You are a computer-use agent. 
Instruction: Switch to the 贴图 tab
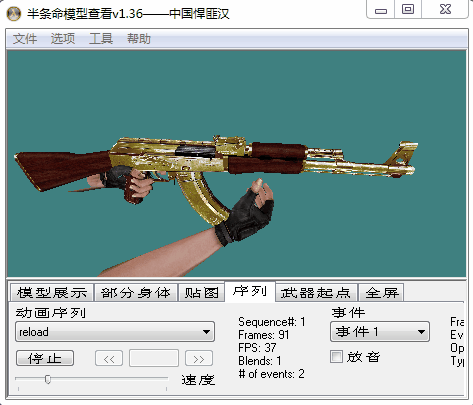click(x=201, y=293)
